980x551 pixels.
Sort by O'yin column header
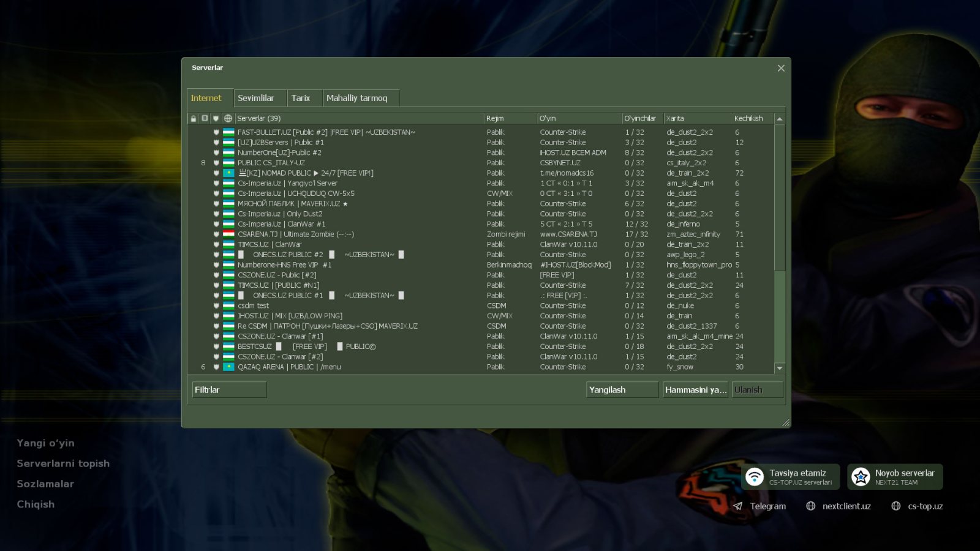[x=579, y=118]
